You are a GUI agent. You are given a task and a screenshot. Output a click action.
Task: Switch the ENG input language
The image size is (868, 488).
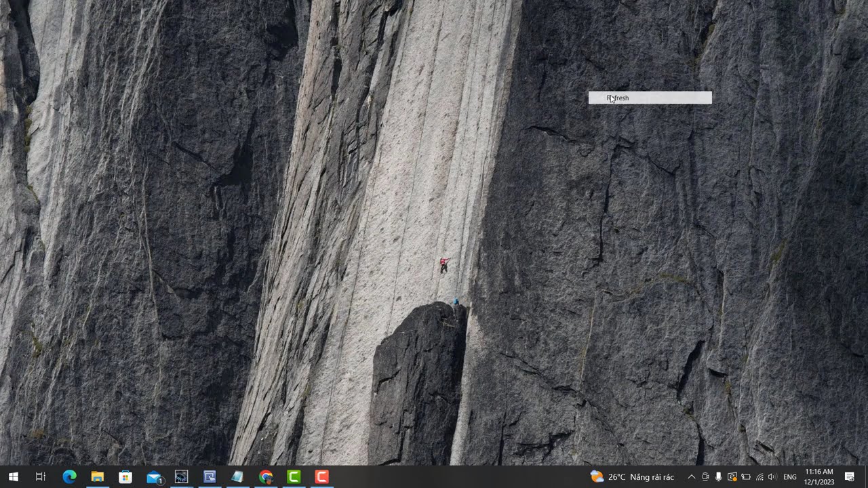coord(790,477)
